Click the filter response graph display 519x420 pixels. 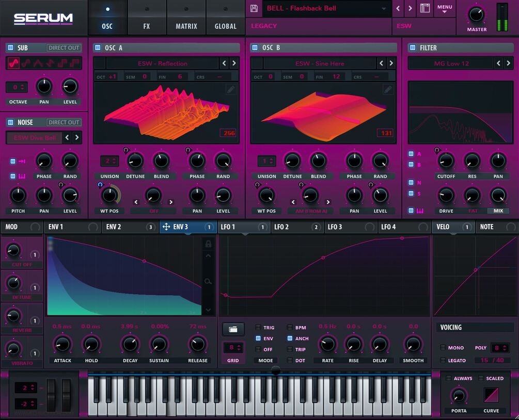(x=461, y=112)
